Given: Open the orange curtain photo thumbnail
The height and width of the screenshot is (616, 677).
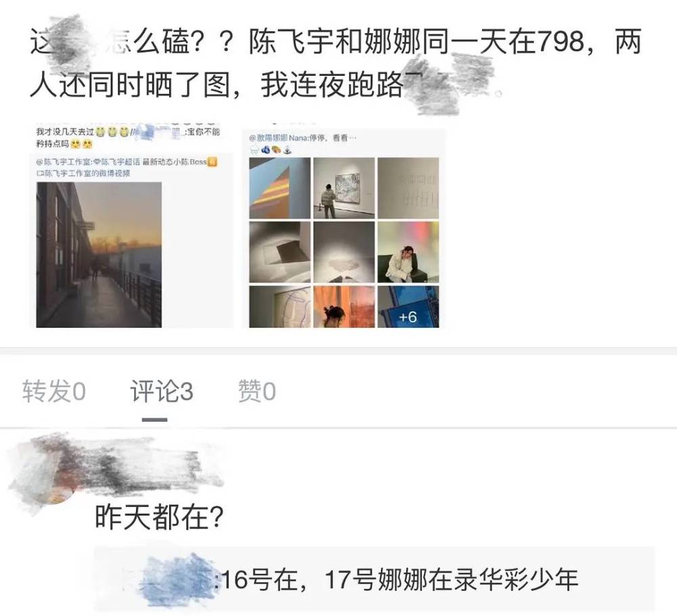Looking at the screenshot, I should click(x=344, y=307).
